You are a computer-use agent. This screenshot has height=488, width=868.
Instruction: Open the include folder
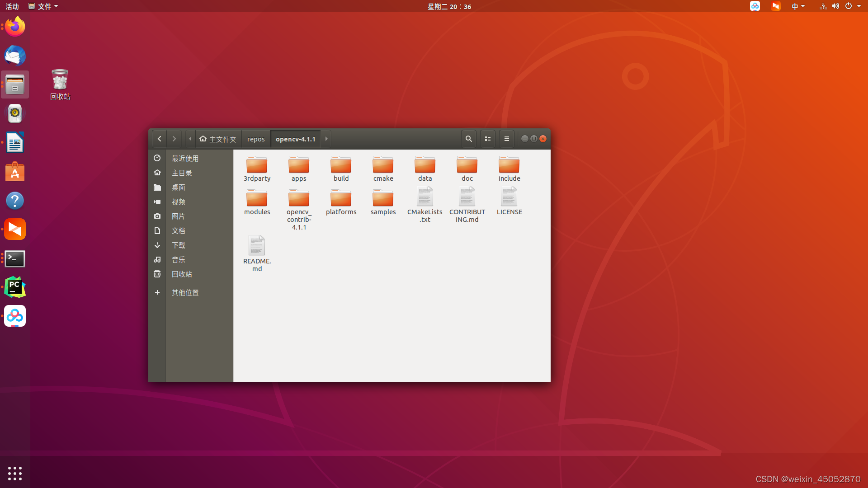(509, 169)
